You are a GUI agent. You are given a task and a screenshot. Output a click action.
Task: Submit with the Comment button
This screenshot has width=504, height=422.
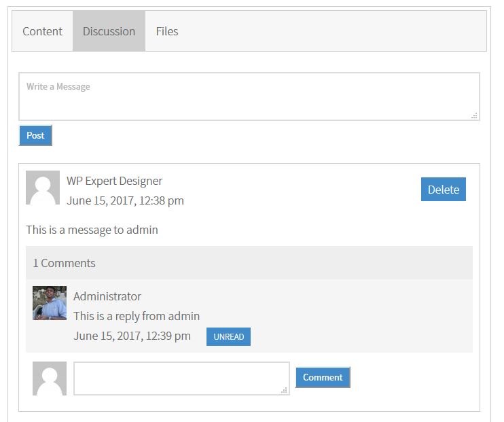323,377
